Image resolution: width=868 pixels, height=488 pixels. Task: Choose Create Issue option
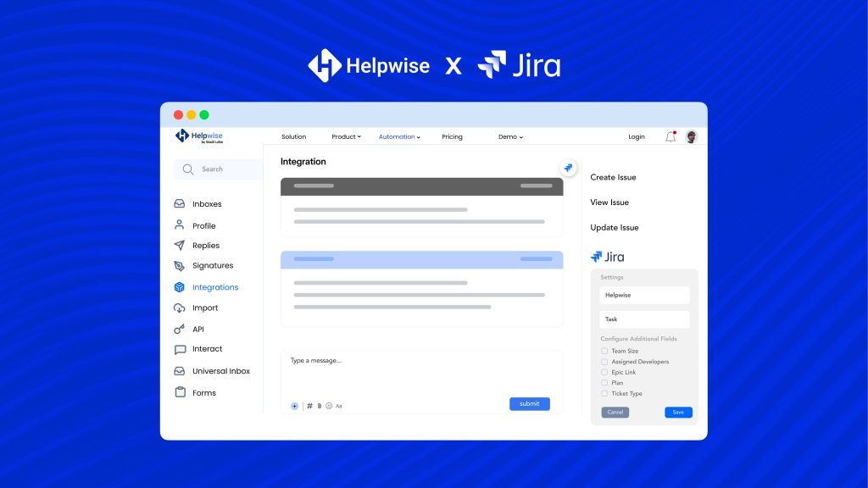coord(613,178)
